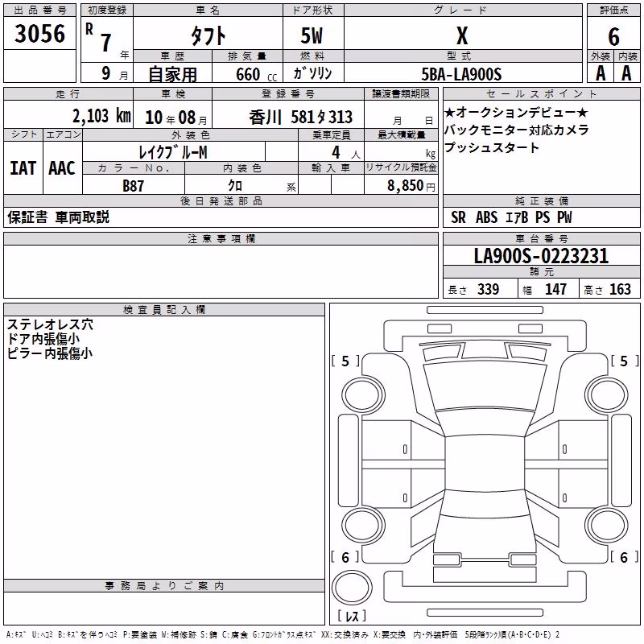The width and height of the screenshot is (644, 644).
Task: Click the width value 147
Action: 555,289
